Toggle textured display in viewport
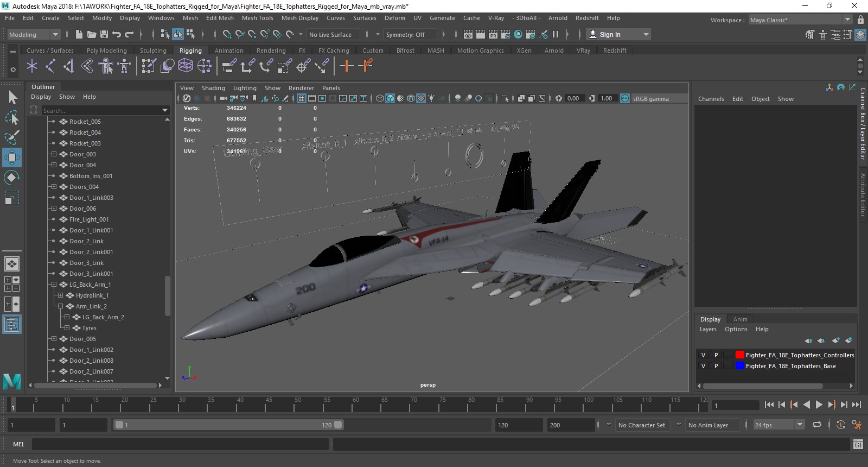The height and width of the screenshot is (467, 868). pyautogui.click(x=421, y=98)
